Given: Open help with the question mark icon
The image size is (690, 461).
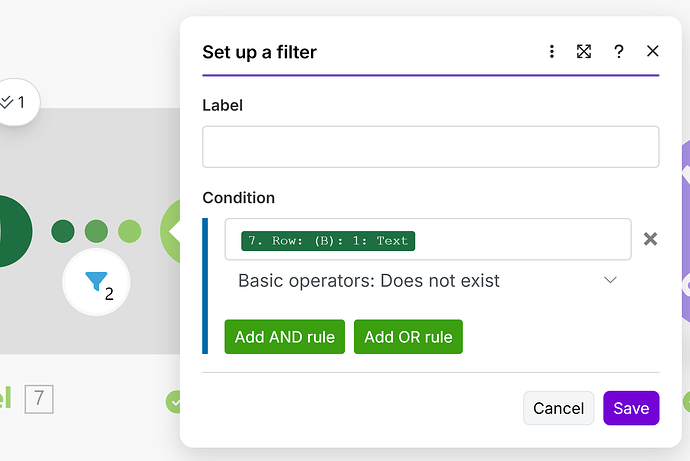Looking at the screenshot, I should pyautogui.click(x=619, y=52).
